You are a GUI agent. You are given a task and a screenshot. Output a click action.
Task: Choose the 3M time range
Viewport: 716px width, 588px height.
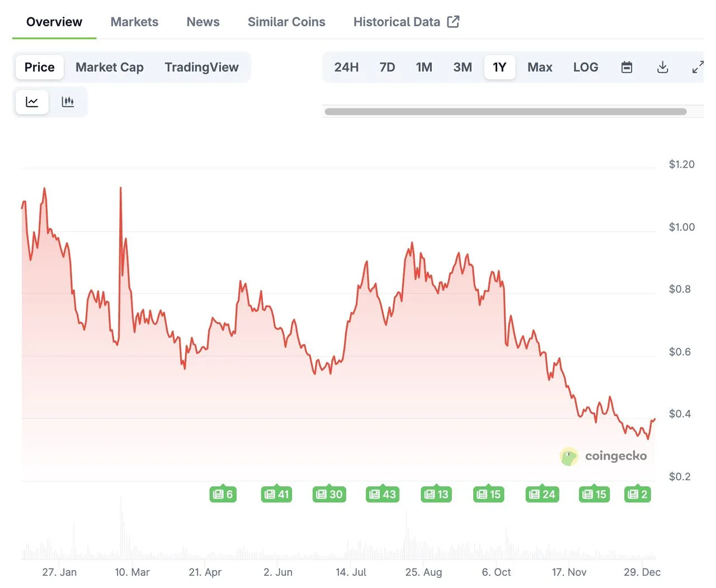[462, 67]
